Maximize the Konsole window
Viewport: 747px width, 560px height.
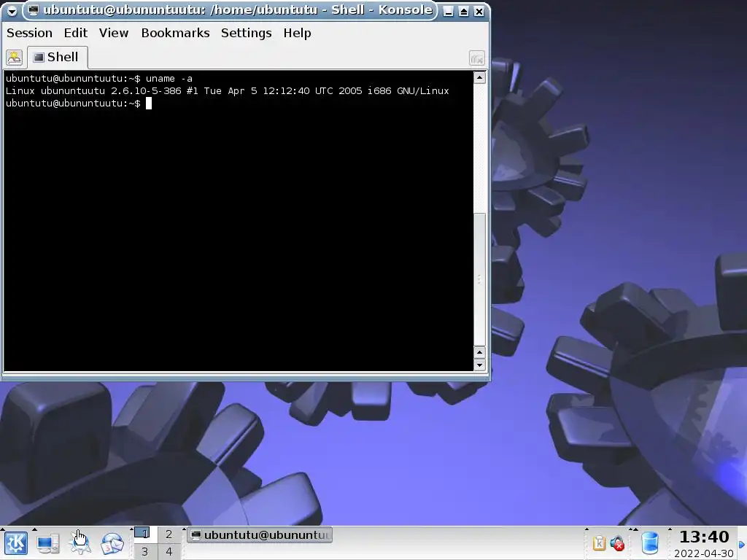point(463,11)
